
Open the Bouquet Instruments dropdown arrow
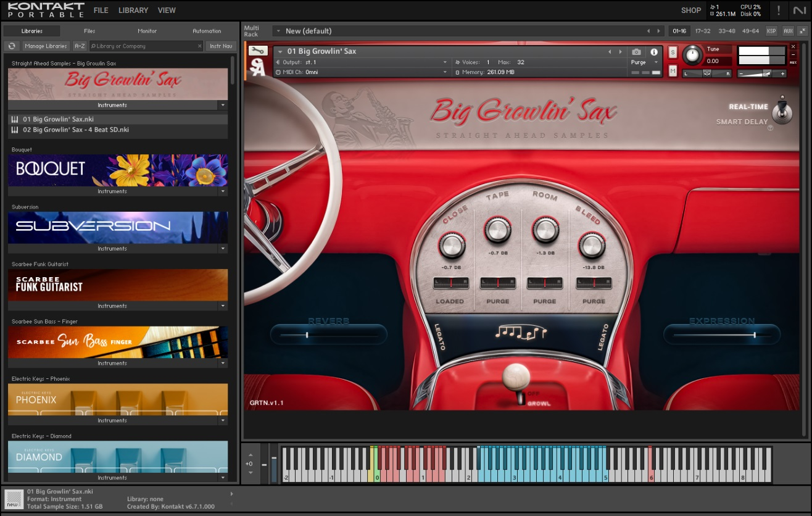click(223, 191)
